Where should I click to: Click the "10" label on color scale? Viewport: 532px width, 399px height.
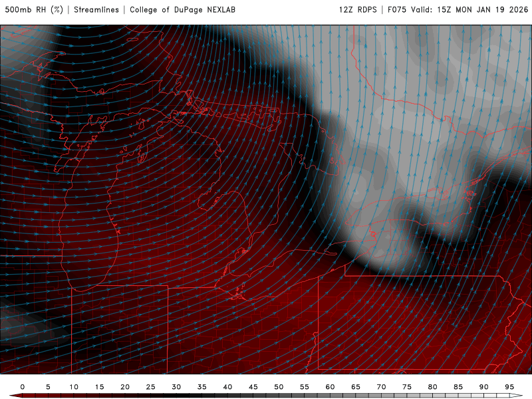point(74,387)
